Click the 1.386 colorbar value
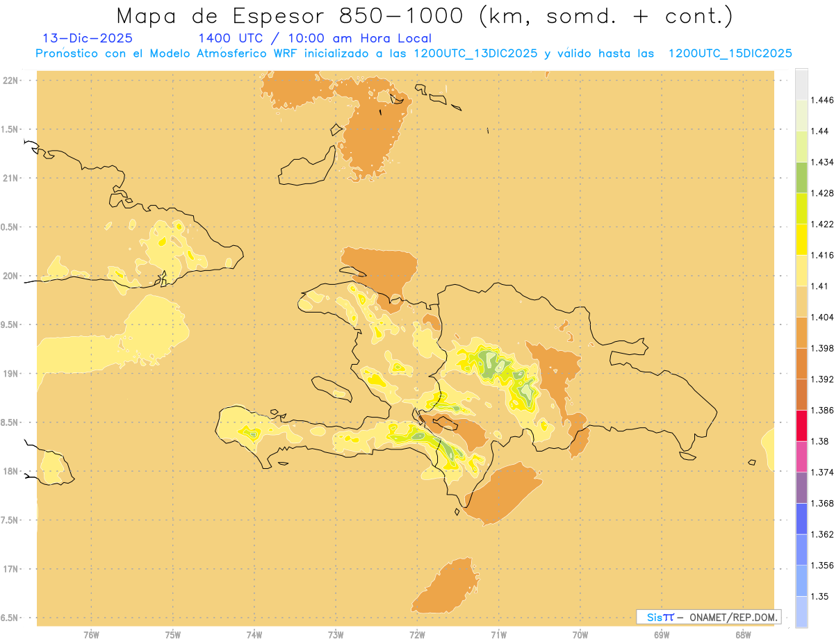Screen dimensions: 834x644 click(x=822, y=411)
